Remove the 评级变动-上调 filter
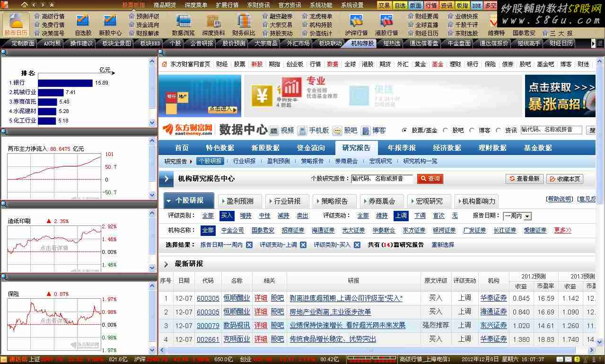Image resolution: width=605 pixels, height=364 pixels. click(303, 245)
